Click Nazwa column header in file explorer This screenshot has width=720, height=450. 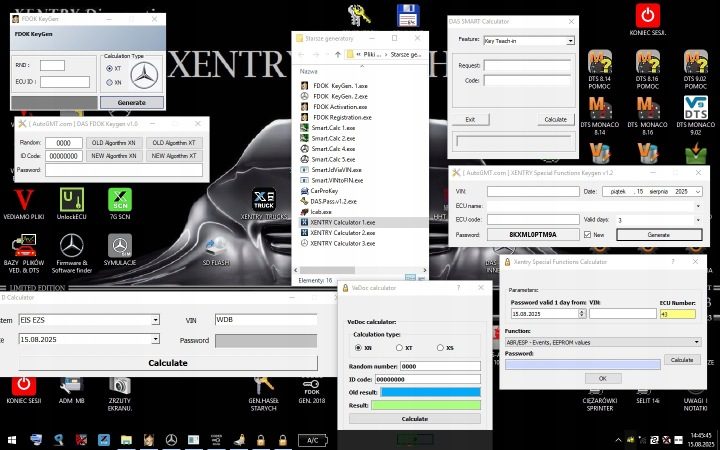click(309, 72)
